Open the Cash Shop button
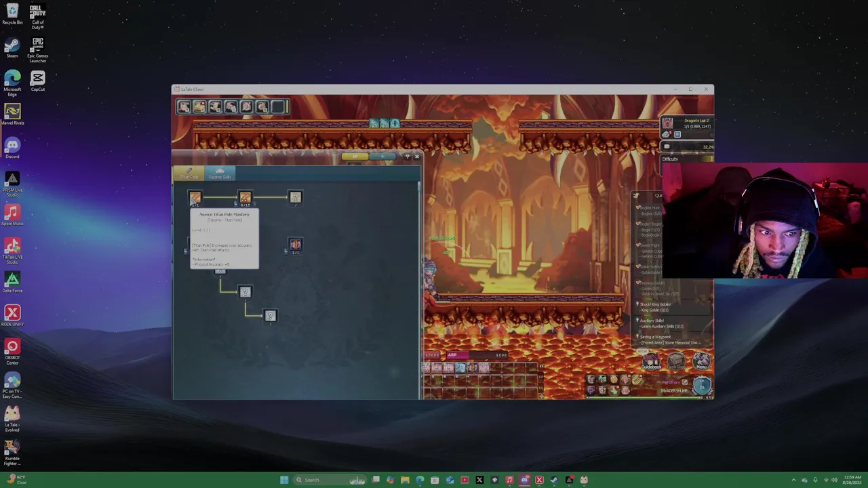 [676, 361]
